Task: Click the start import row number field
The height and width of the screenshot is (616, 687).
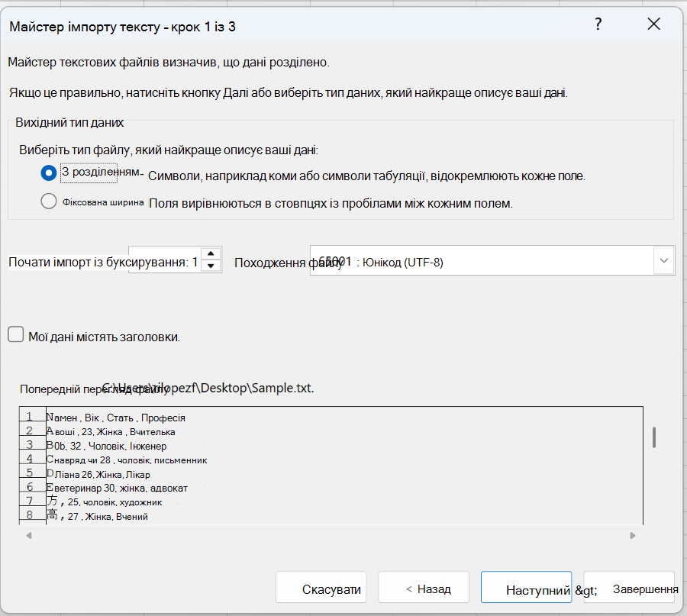Action: pos(165,260)
